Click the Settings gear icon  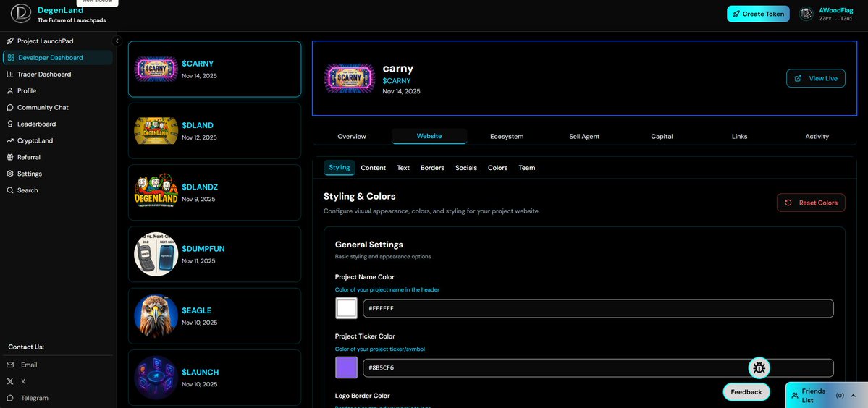click(x=10, y=174)
